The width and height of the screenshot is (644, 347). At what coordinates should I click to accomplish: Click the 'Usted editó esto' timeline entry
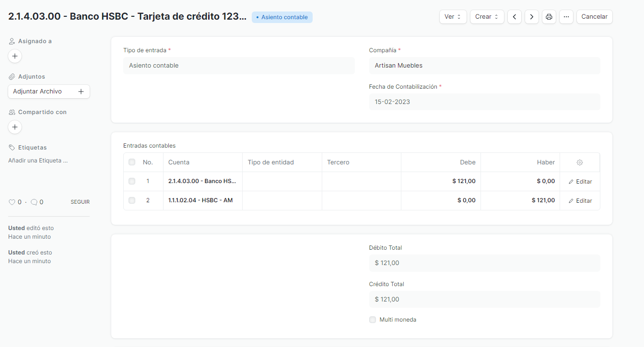click(31, 232)
